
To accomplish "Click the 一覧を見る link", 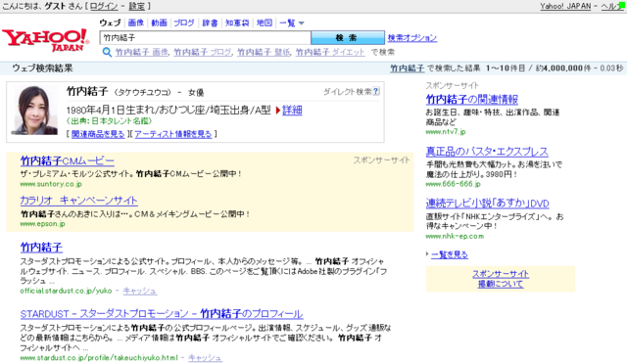I will pyautogui.click(x=449, y=254).
